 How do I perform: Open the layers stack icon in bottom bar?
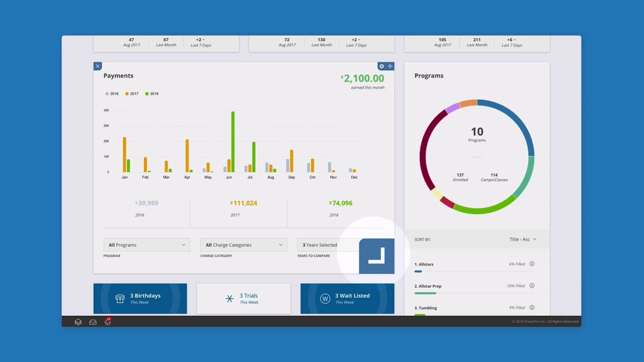pyautogui.click(x=78, y=322)
